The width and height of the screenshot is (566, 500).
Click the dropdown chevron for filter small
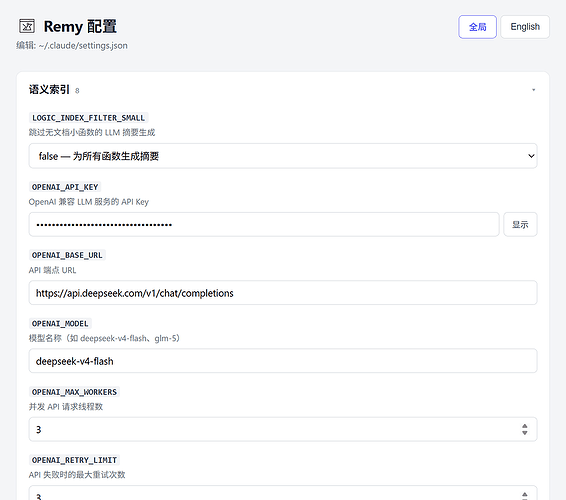(531, 156)
